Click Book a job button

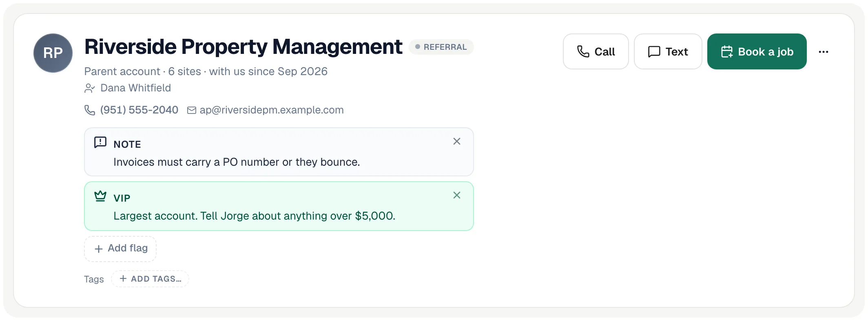(x=757, y=51)
